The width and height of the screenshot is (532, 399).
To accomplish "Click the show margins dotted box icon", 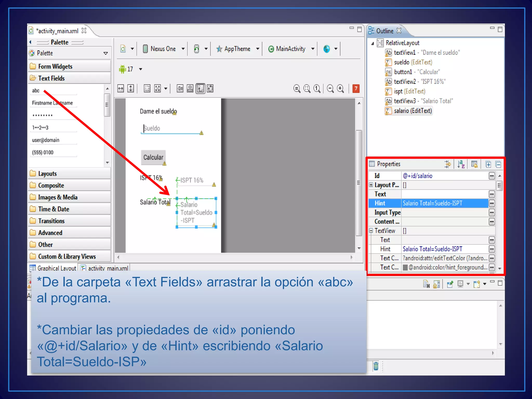I will [x=147, y=89].
